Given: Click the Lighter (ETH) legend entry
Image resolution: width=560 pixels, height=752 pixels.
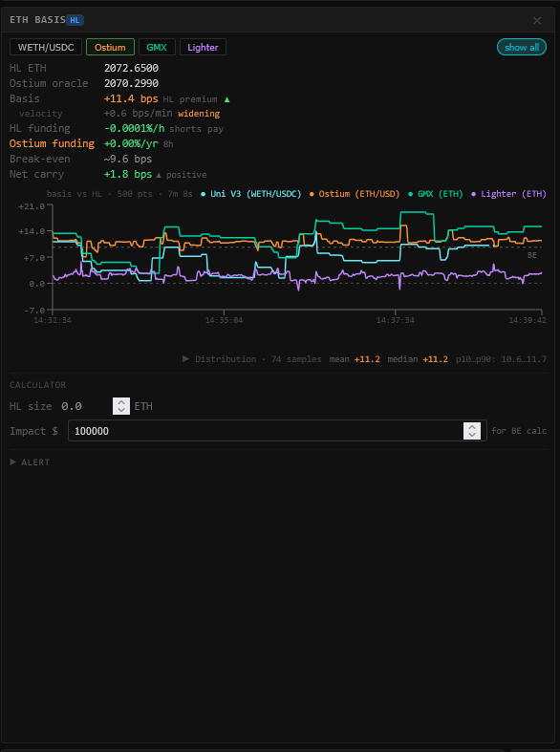Looking at the screenshot, I should 509,194.
